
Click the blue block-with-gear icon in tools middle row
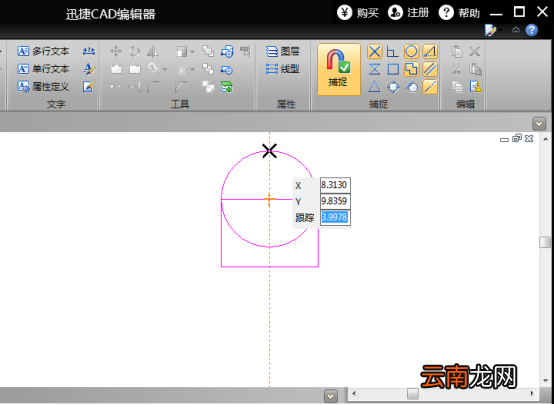(x=226, y=70)
